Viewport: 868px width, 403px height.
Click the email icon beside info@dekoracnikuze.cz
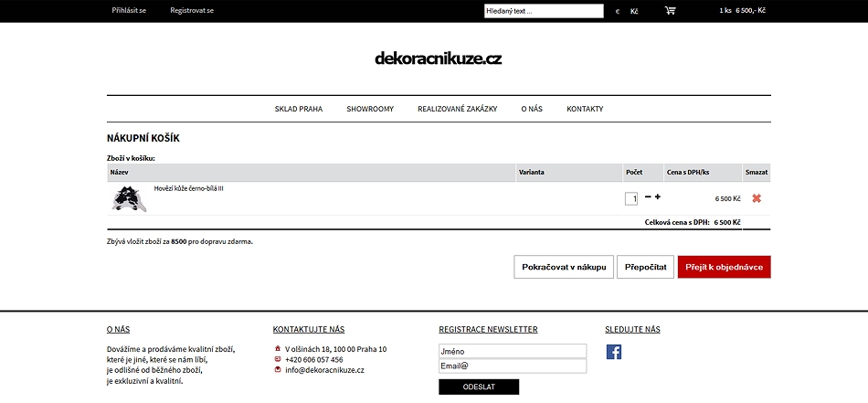(278, 370)
